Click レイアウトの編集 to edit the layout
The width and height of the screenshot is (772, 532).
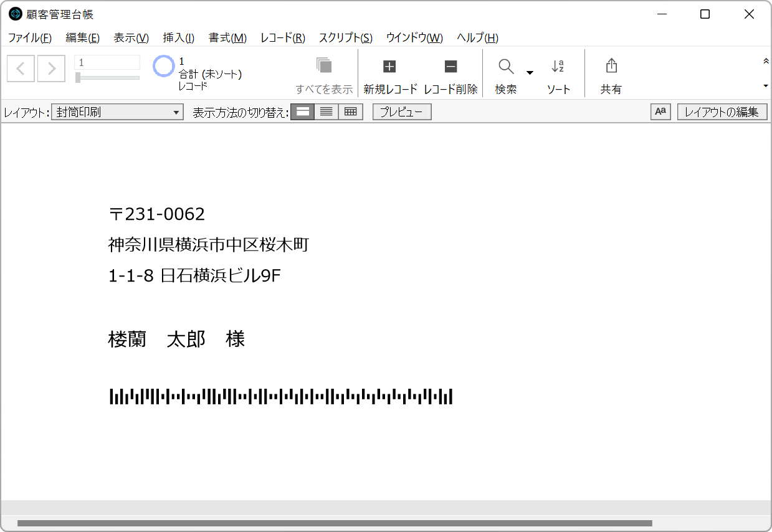pyautogui.click(x=722, y=112)
